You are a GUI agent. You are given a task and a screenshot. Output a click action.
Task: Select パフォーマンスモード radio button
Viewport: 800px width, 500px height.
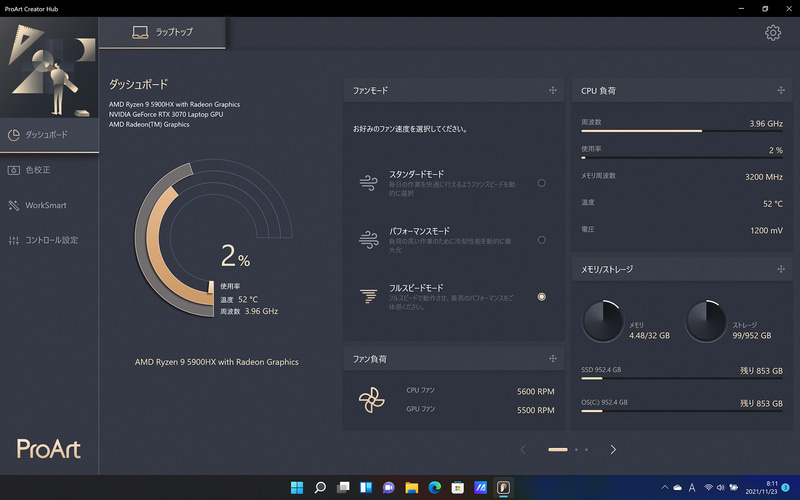541,240
